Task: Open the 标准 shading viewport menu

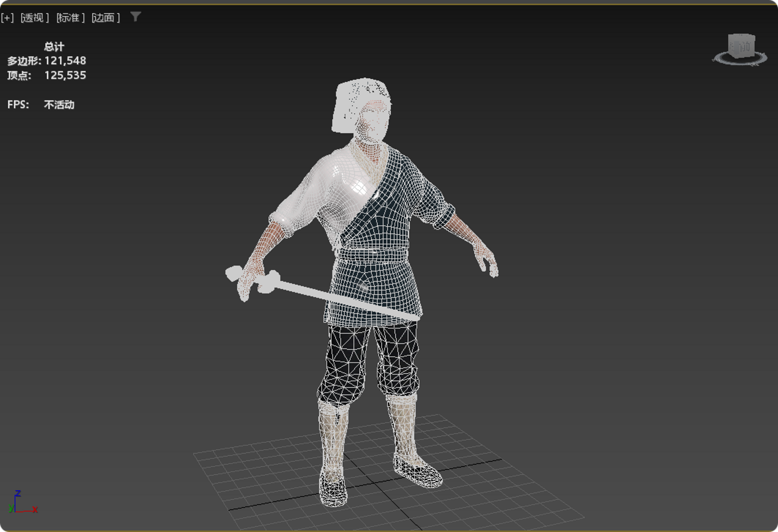Action: pyautogui.click(x=71, y=18)
